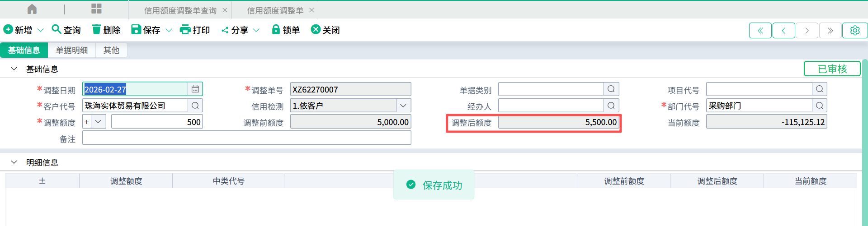Image resolution: width=868 pixels, height=226 pixels.
Task: Expand the 保存 dropdown arrow
Action: (x=169, y=30)
